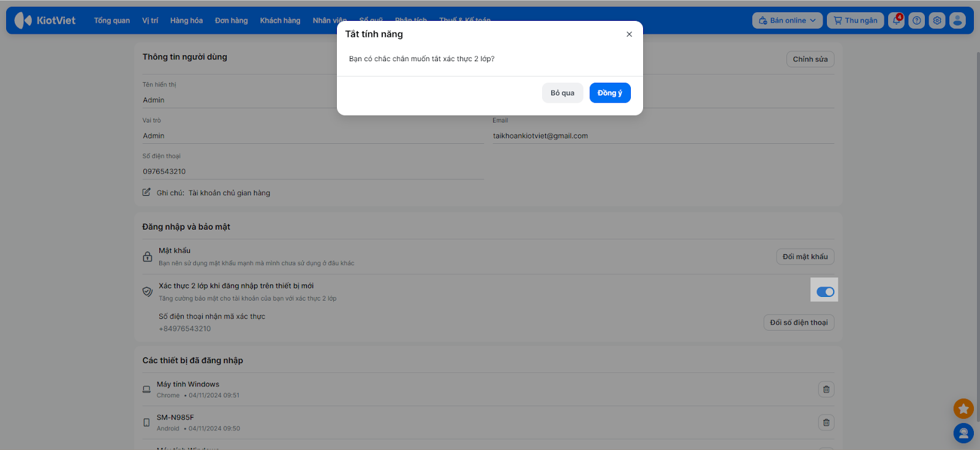Image resolution: width=980 pixels, height=450 pixels.
Task: Open the notifications bell
Action: tap(896, 20)
